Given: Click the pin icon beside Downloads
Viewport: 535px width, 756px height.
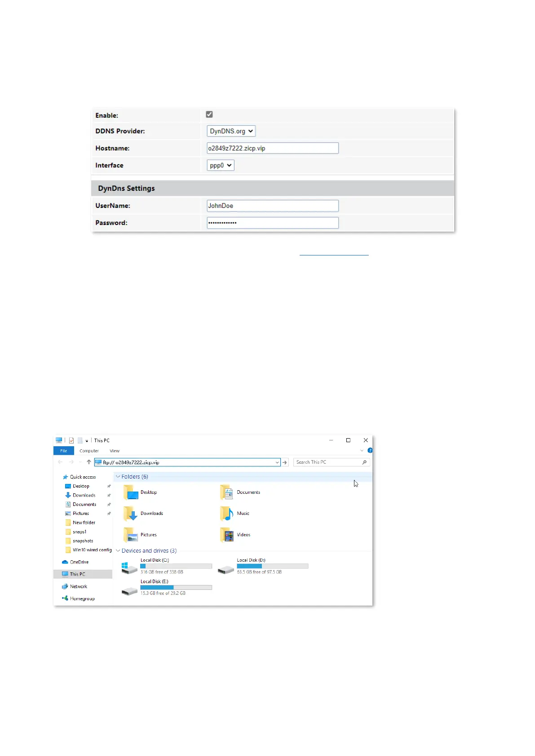Looking at the screenshot, I should [x=109, y=495].
